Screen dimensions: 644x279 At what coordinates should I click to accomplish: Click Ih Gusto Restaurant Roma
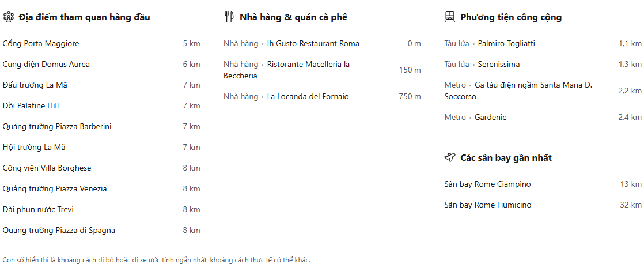(313, 44)
